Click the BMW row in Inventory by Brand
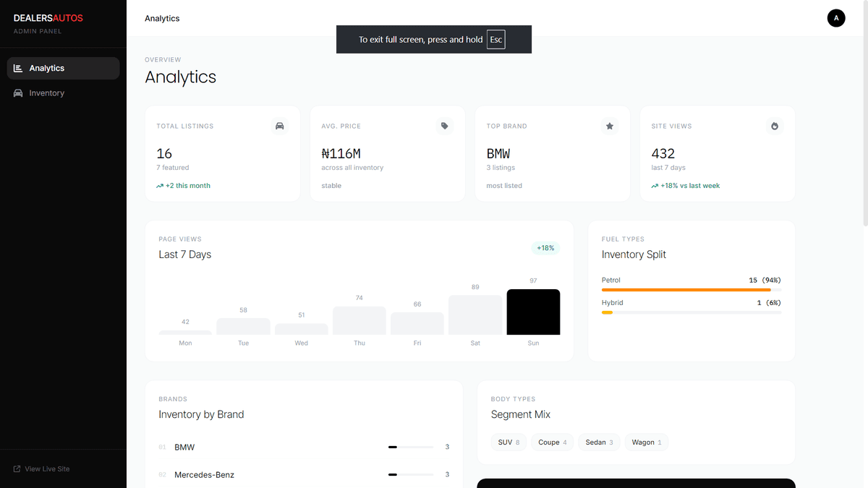The image size is (868, 488). click(x=304, y=448)
